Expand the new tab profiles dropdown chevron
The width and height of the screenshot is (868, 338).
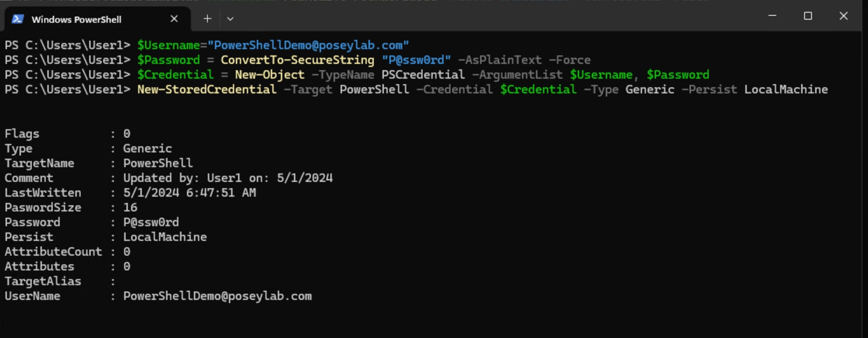pos(230,19)
